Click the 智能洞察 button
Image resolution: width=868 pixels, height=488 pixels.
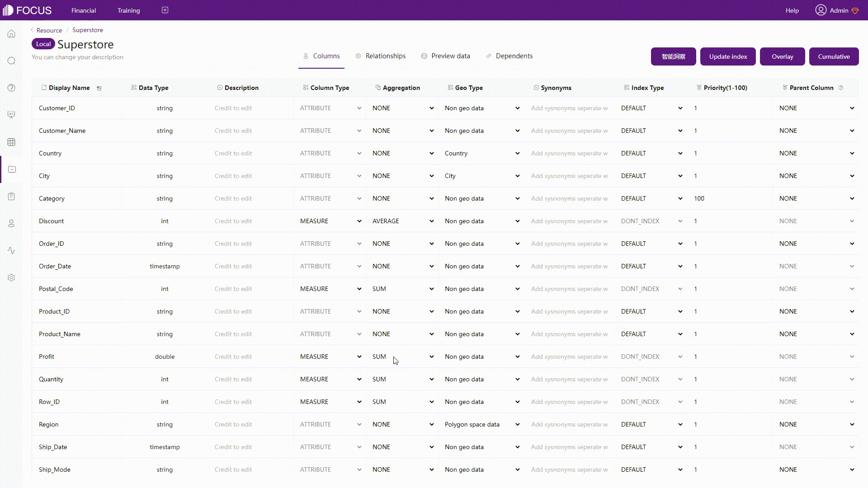coord(674,56)
